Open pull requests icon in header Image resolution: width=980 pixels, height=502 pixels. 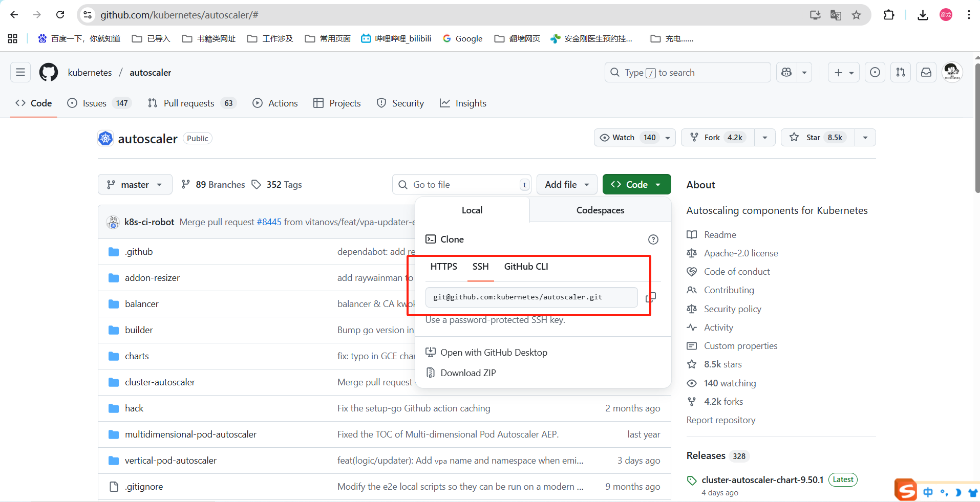[x=901, y=73]
